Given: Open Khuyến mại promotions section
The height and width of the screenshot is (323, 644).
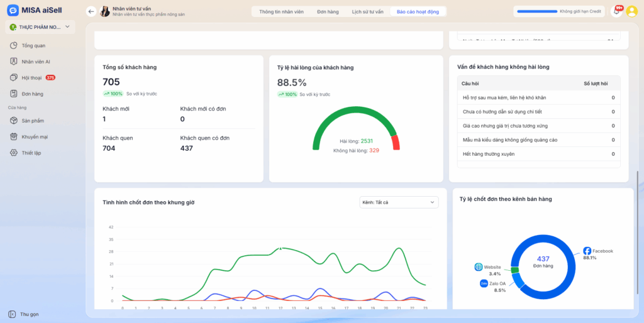Looking at the screenshot, I should pyautogui.click(x=35, y=136).
